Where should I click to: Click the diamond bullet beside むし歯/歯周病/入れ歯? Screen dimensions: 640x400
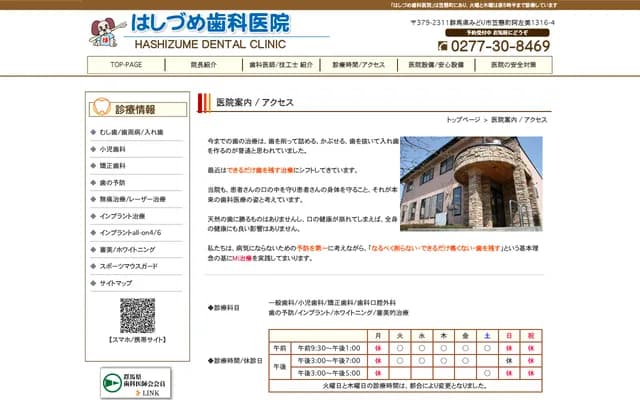point(93,134)
